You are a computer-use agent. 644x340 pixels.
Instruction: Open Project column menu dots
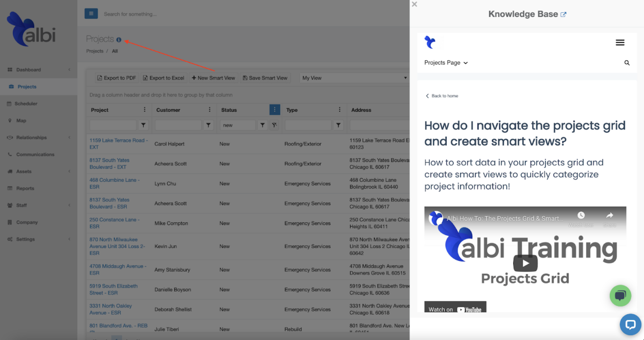145,110
